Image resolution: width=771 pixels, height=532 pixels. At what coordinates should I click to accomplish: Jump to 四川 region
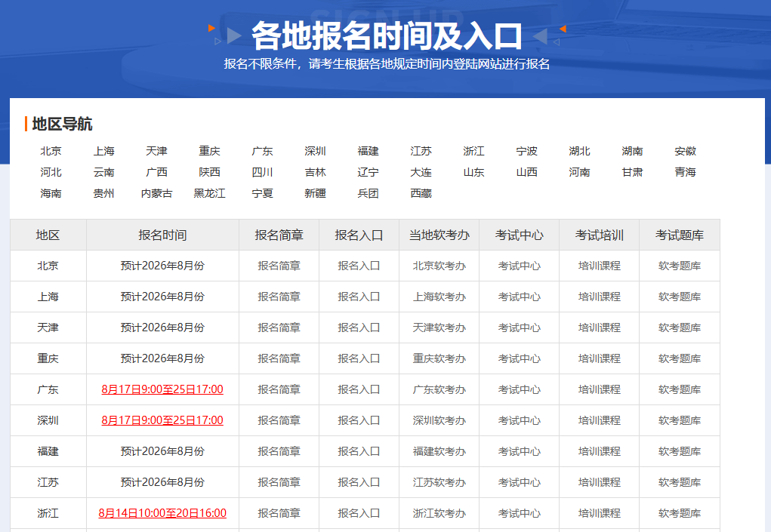click(x=262, y=172)
